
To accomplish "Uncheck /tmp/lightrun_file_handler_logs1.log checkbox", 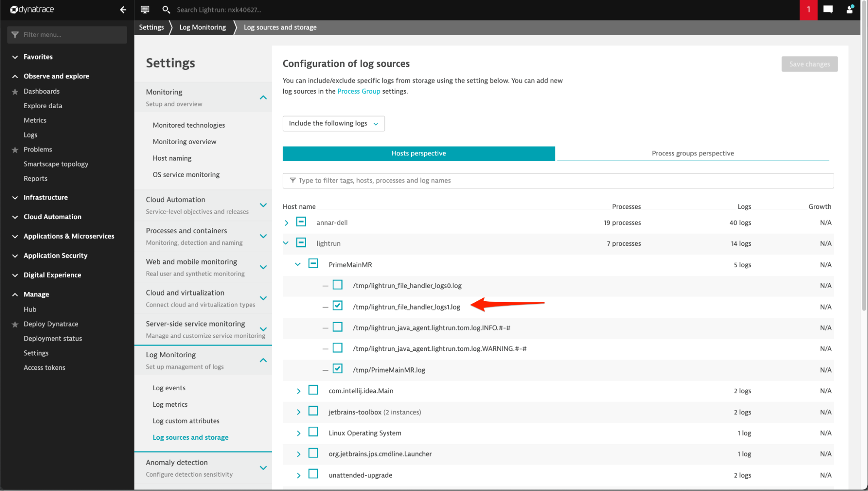I will (x=337, y=306).
